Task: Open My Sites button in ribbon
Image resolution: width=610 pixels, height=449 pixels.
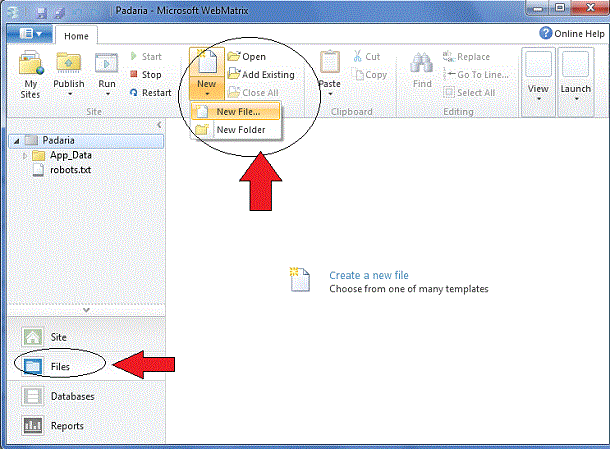Action: pyautogui.click(x=31, y=75)
